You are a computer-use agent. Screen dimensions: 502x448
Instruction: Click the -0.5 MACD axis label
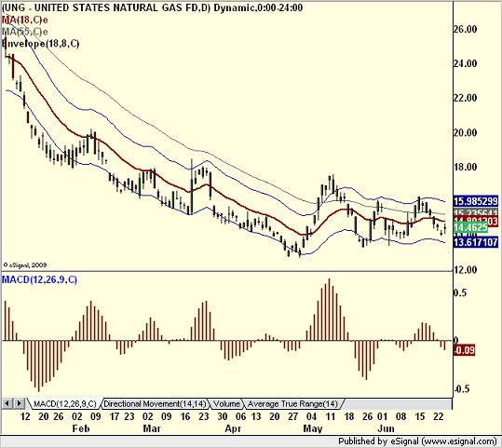462,388
